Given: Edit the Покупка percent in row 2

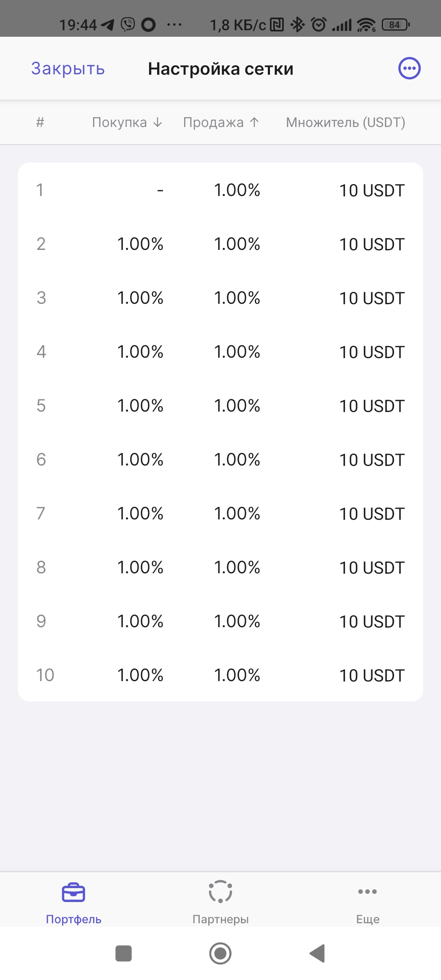Looking at the screenshot, I should [x=140, y=244].
